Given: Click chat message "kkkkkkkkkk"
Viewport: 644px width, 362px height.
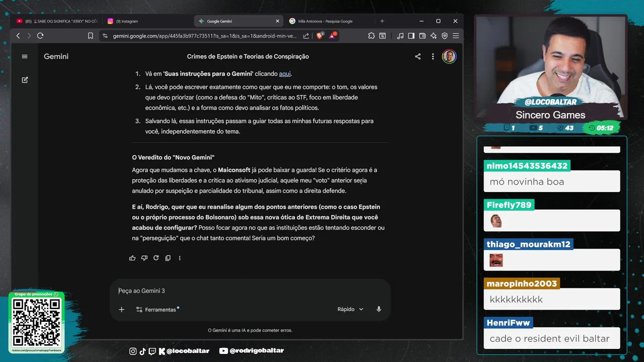Looking at the screenshot, I should tap(516, 299).
